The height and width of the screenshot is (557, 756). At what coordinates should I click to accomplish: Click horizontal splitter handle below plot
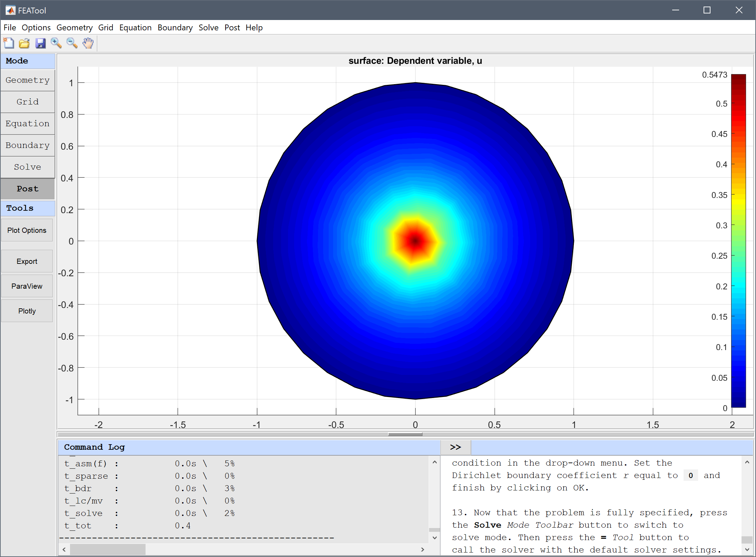(405, 435)
